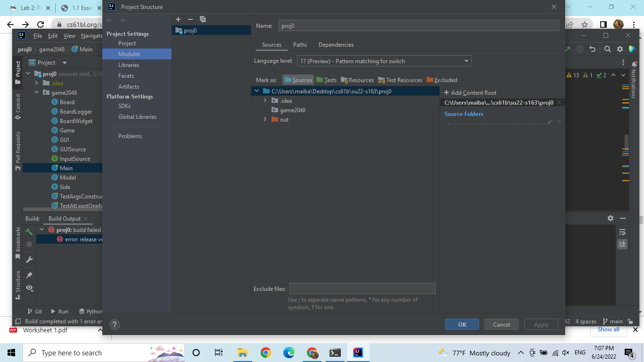Screen dimensions: 644x362
Task: Click the OK button
Action: [462, 324]
